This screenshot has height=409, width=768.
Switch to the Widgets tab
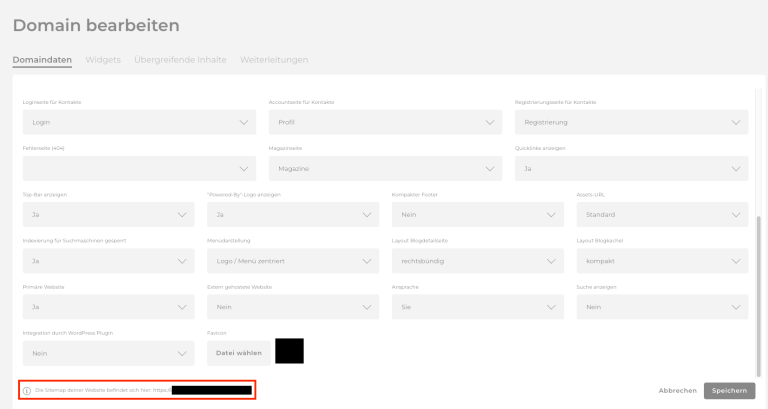tap(103, 60)
